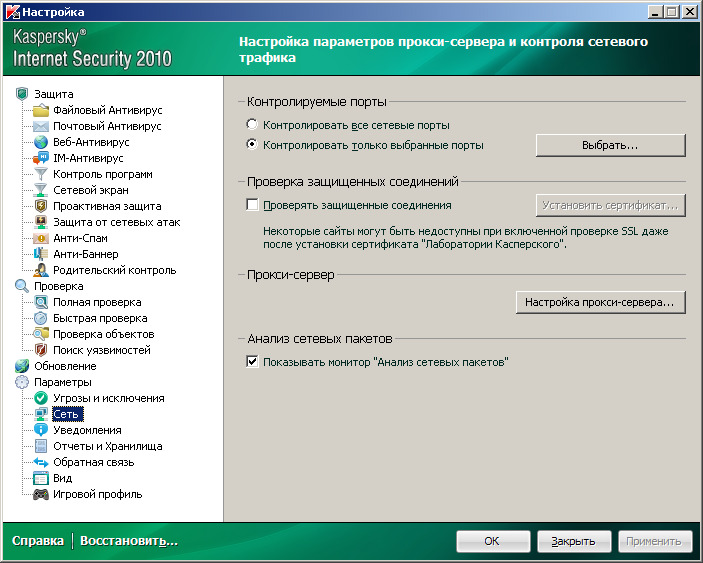Open Анти-Спам settings entry
Screen dimensions: 703x563
click(x=80, y=238)
